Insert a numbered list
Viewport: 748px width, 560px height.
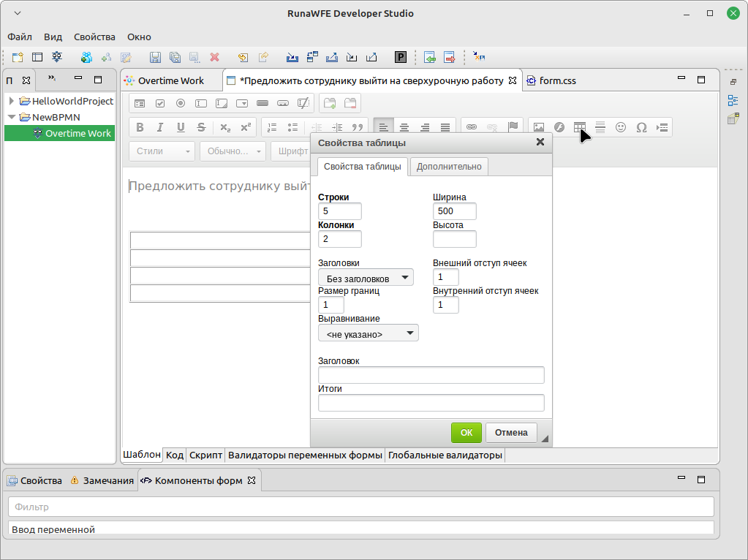[272, 127]
